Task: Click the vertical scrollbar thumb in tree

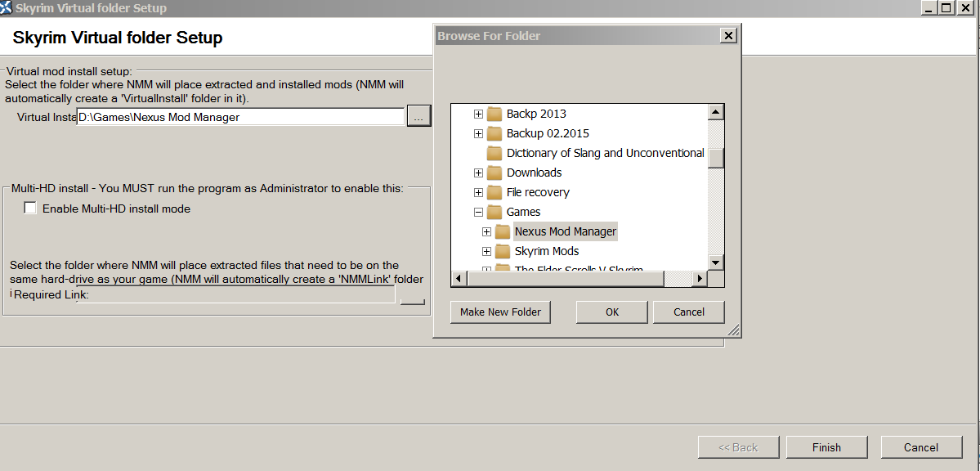Action: tap(716, 159)
